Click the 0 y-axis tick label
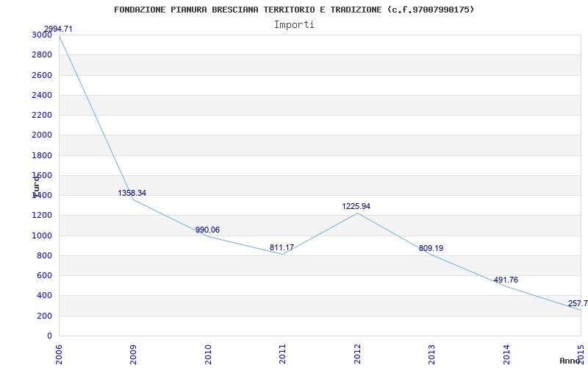Image resolution: width=588 pixels, height=368 pixels. 49,336
